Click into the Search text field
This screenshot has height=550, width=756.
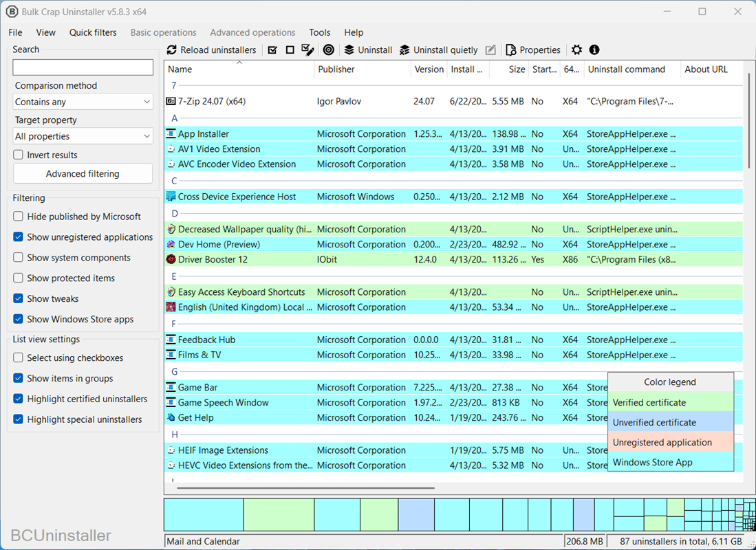(83, 67)
